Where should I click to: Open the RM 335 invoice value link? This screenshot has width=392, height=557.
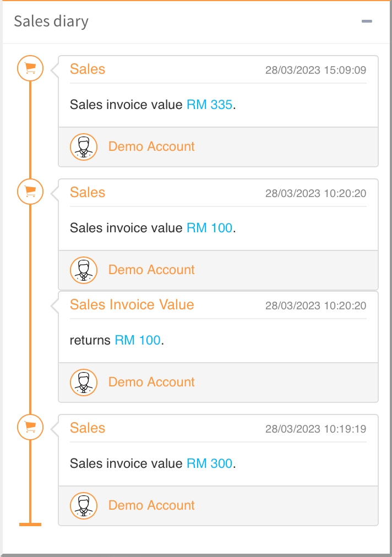coord(209,105)
